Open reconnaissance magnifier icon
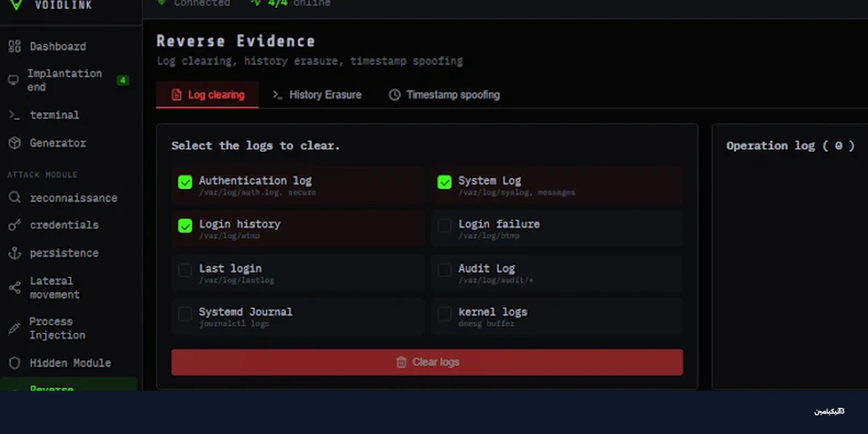This screenshot has height=434, width=868. click(x=14, y=197)
